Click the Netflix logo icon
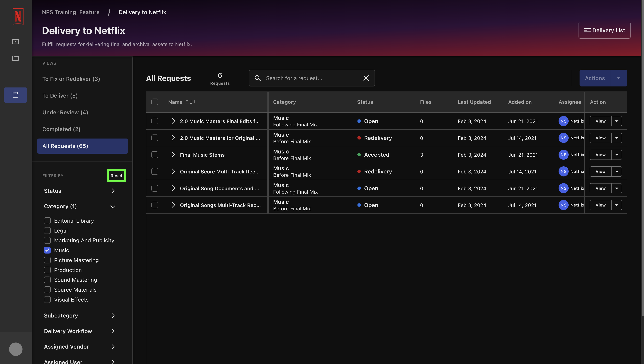The width and height of the screenshot is (644, 364). click(18, 16)
